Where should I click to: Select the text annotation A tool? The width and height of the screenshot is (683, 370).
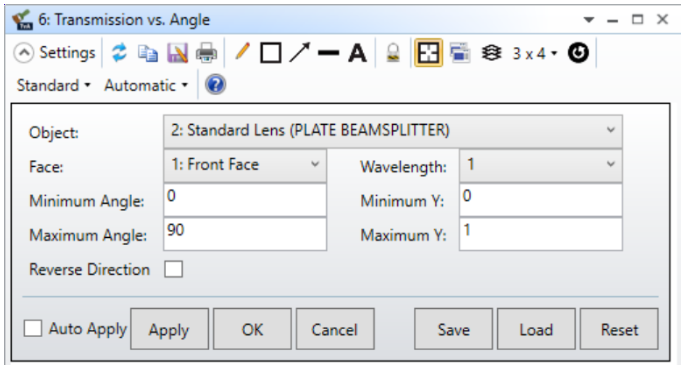[x=357, y=53]
